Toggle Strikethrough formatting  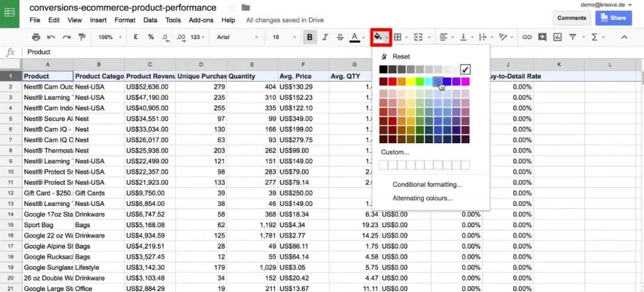tap(340, 37)
